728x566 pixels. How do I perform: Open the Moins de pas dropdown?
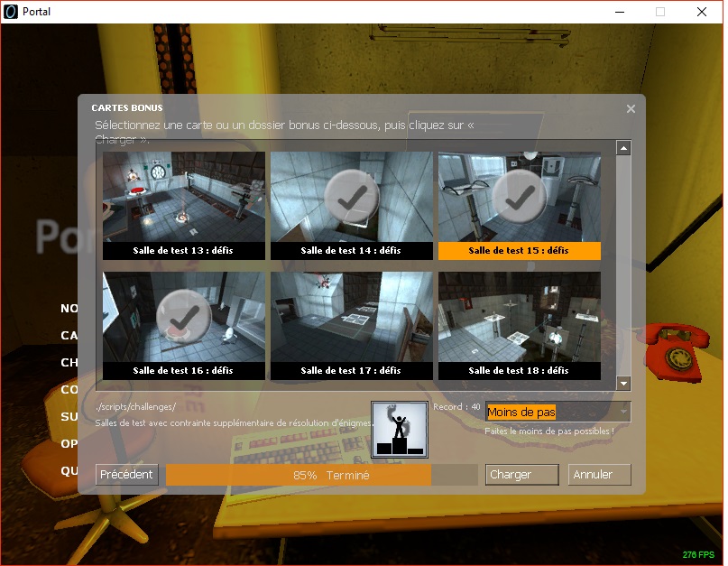pos(550,413)
